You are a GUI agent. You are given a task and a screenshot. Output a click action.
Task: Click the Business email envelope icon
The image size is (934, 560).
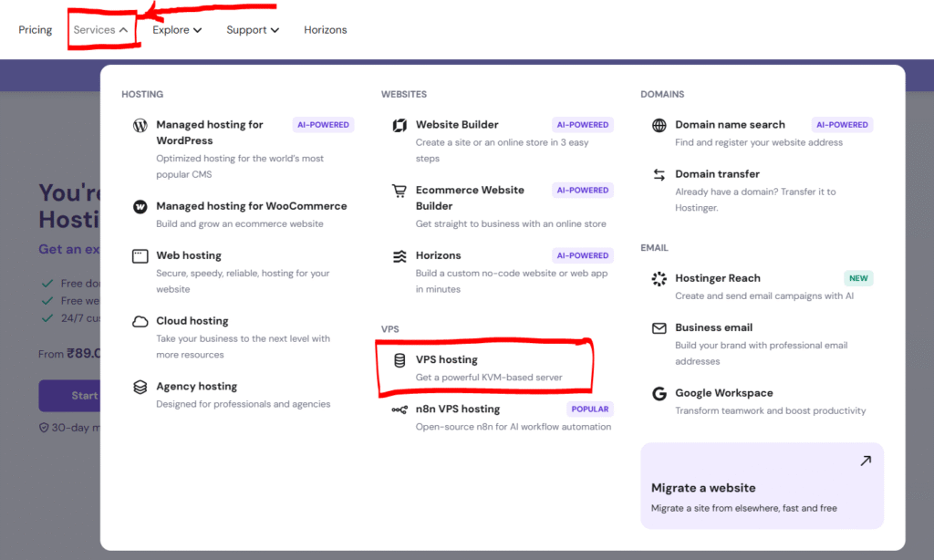coord(659,327)
